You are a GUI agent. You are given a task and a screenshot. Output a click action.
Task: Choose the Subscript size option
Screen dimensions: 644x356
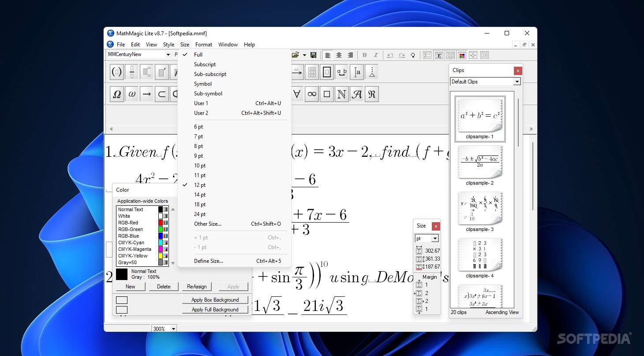[x=234, y=64]
